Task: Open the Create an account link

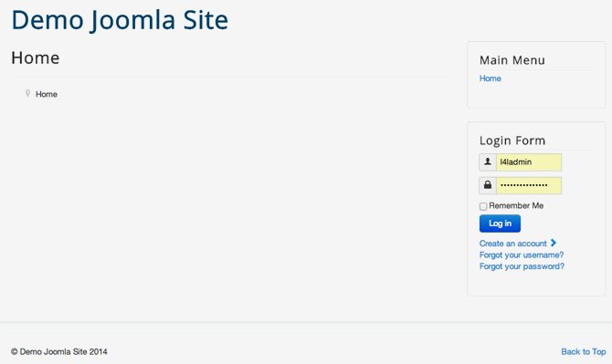Action: [512, 244]
